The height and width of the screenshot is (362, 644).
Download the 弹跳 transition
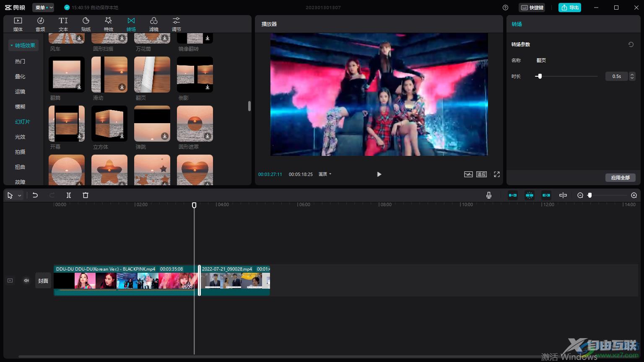point(164,136)
